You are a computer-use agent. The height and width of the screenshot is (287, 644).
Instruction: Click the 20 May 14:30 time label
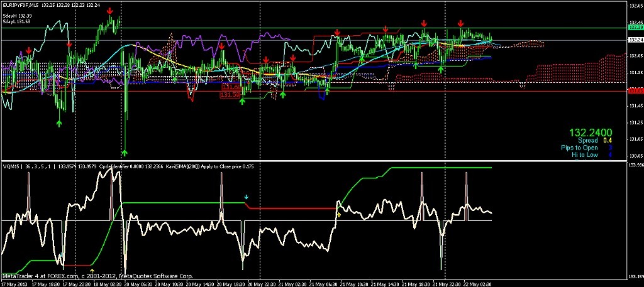[x=200, y=284]
